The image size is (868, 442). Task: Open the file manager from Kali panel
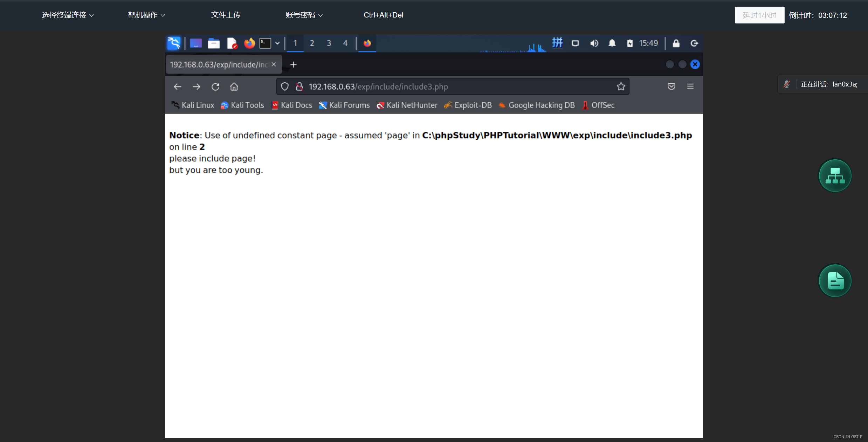[214, 43]
